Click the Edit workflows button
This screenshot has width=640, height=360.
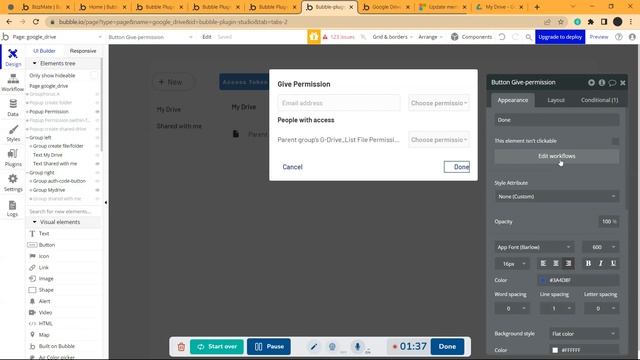coord(557,156)
